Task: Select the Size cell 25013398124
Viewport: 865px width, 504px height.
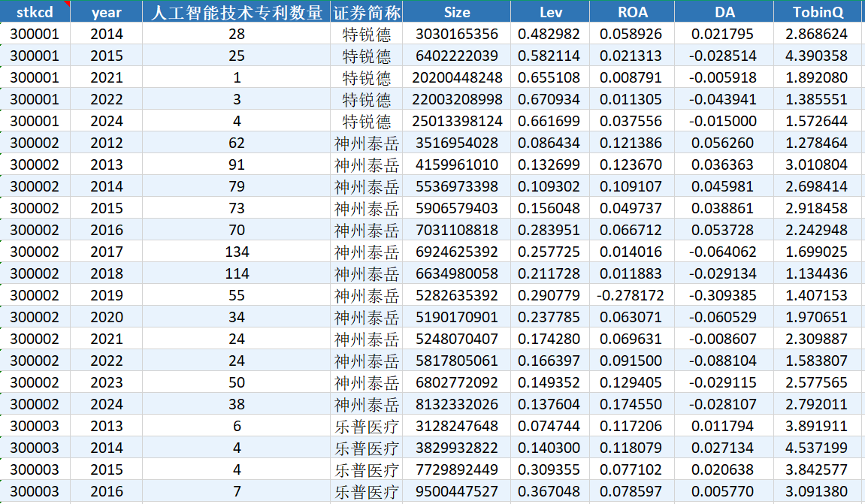Action: (457, 122)
